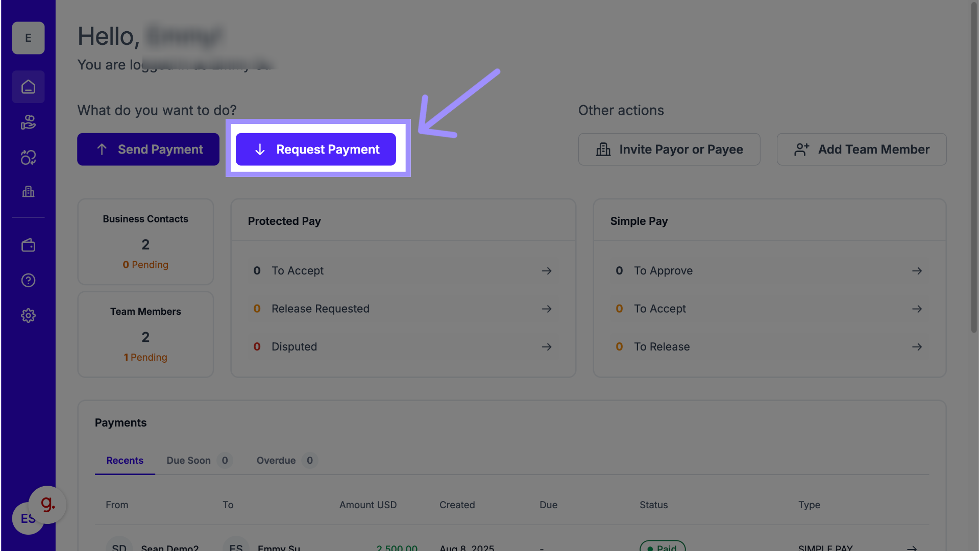
Task: Click the recurring payments cycle icon
Action: 28,157
